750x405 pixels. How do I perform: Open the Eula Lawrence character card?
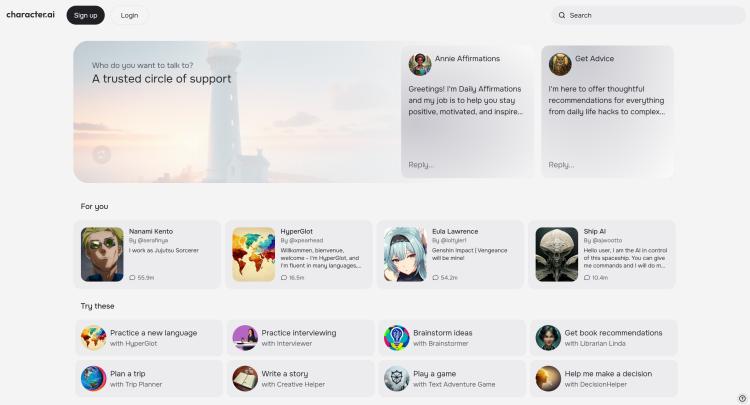pos(451,254)
